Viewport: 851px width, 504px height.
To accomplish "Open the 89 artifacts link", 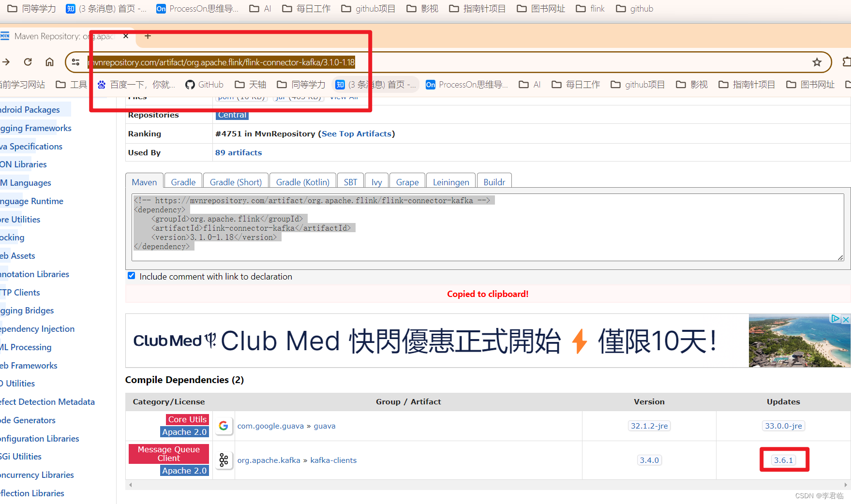I will pos(239,152).
